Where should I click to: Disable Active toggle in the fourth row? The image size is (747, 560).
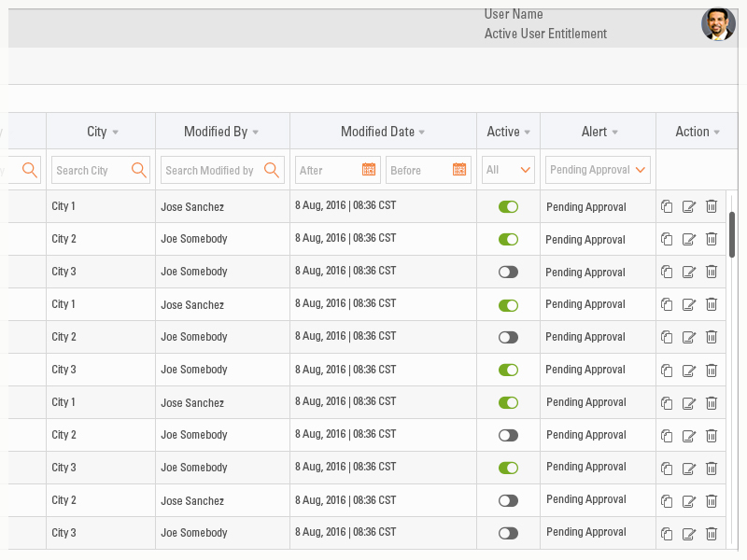click(508, 305)
